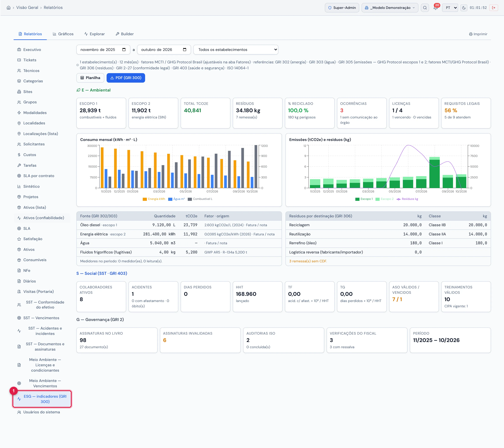Expand Todos os estabelecimentos dropdown
Screen dimensions: 504x448
236,50
